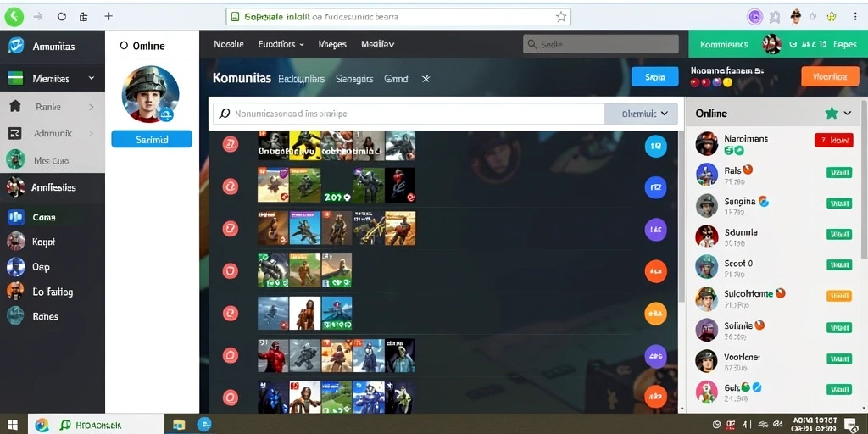Open the Nocalie menu item
868x434 pixels.
click(229, 44)
